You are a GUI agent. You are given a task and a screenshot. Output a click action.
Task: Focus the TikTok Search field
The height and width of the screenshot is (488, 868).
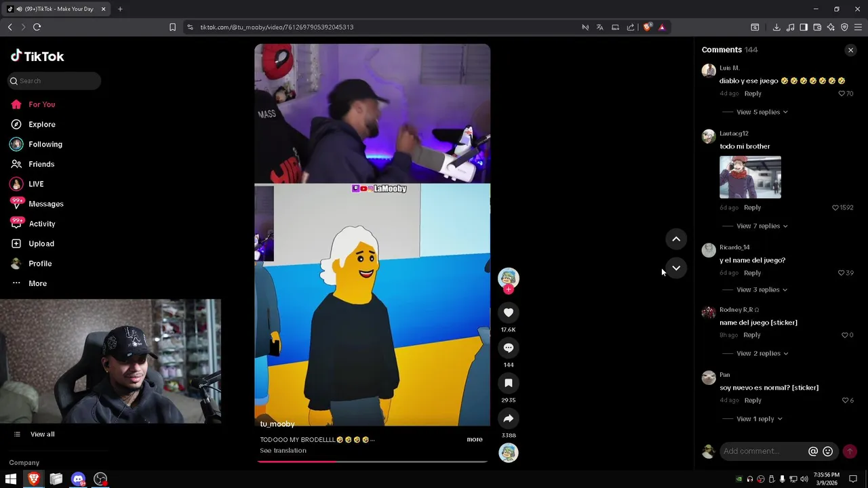tap(54, 81)
